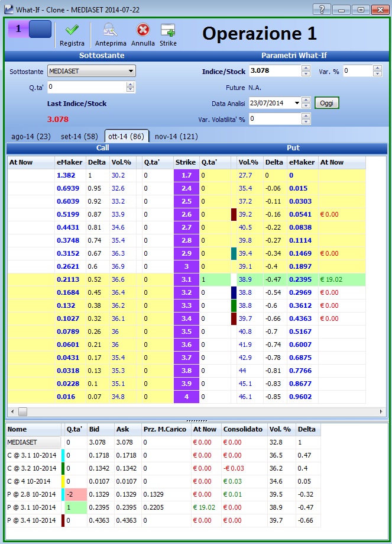
Task: Click the What-If window title bar icon
Action: click(x=8, y=9)
